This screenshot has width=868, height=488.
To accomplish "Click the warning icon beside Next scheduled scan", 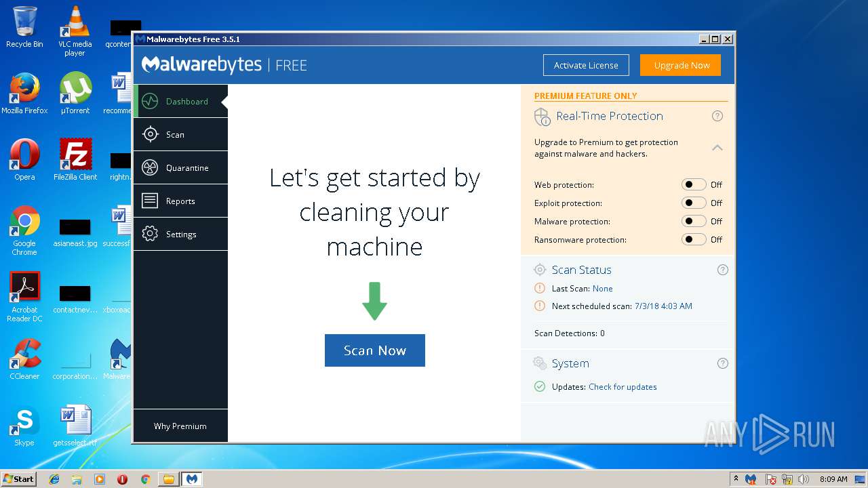I will click(x=540, y=306).
